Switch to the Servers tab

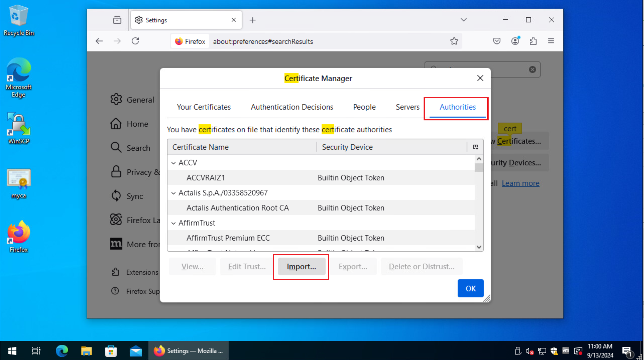[x=407, y=107]
